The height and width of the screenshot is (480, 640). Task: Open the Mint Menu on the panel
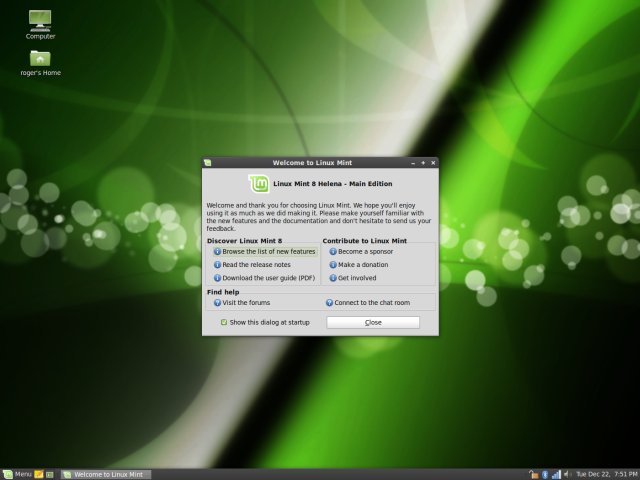pos(17,474)
